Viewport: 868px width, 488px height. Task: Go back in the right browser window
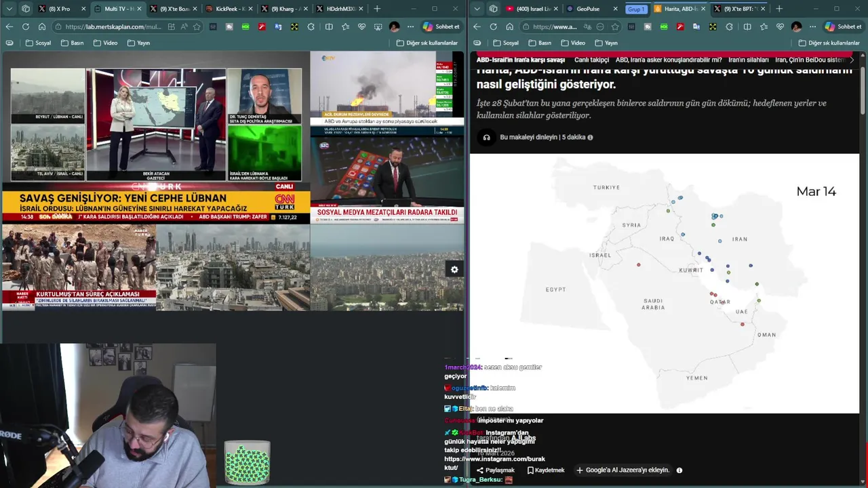(x=477, y=26)
